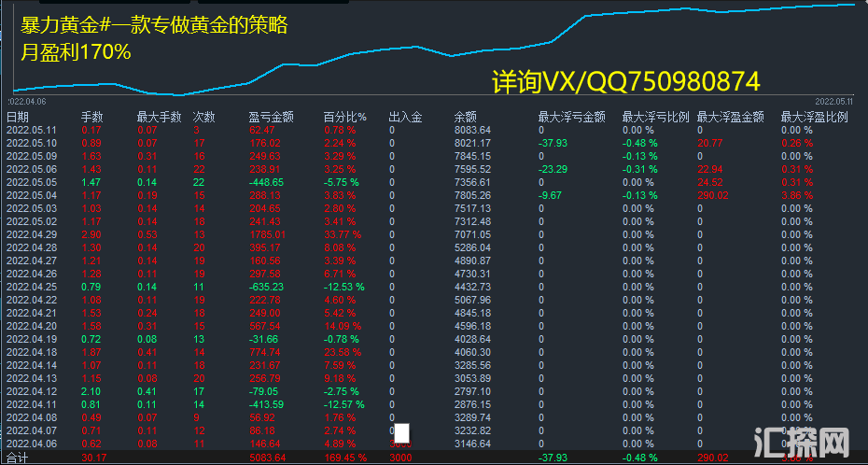Click the loss amount -635.23
868x465 pixels.
click(x=266, y=287)
